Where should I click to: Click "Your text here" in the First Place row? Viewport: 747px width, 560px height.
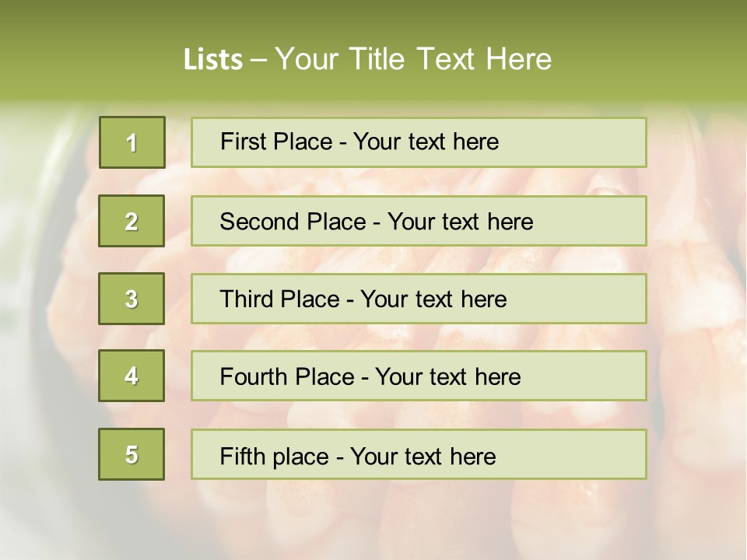click(426, 142)
